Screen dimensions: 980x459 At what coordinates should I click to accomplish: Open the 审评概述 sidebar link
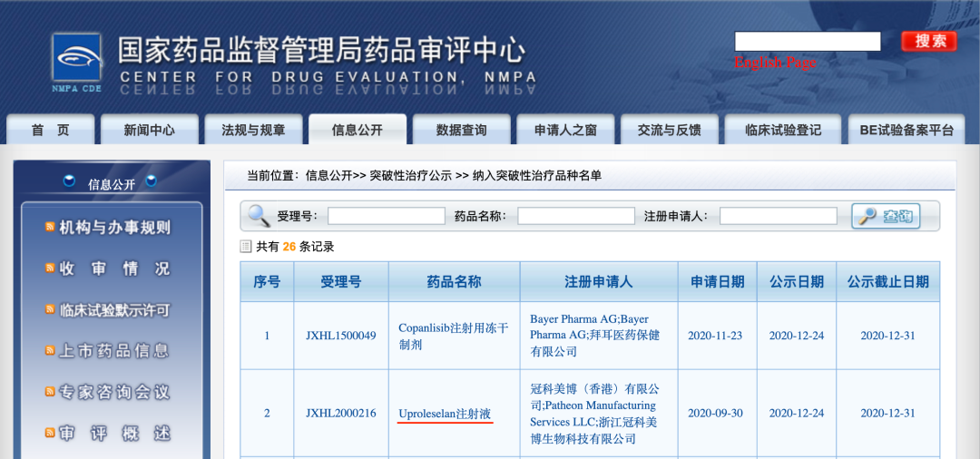pos(114,433)
